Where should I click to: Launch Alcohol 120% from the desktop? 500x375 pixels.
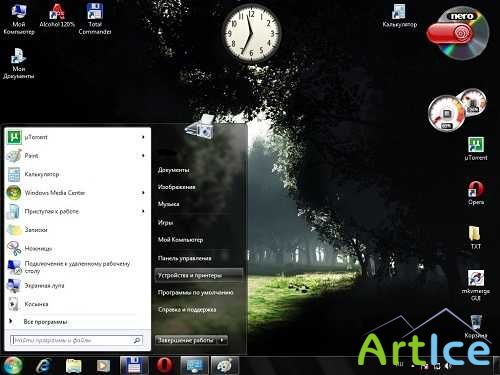click(57, 16)
